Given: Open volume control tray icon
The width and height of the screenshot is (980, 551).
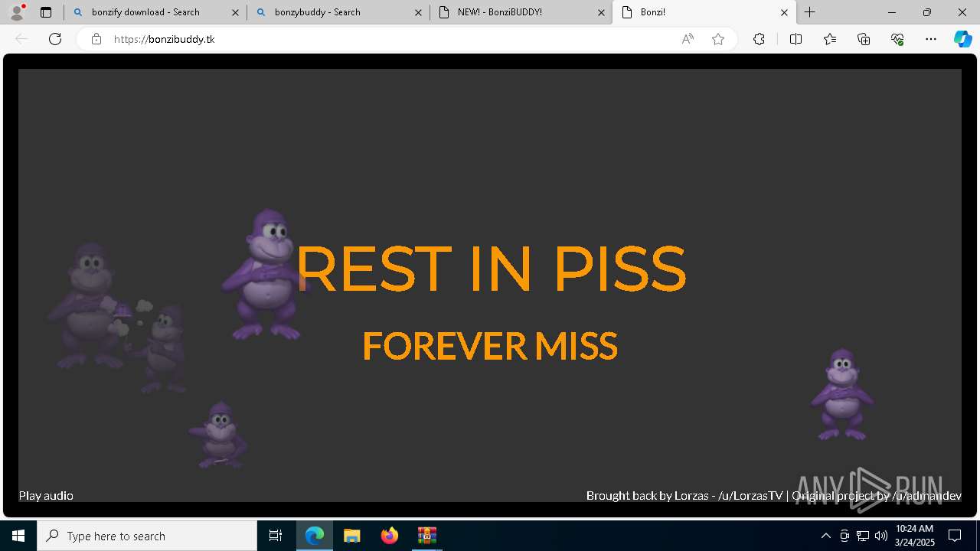Looking at the screenshot, I should [x=881, y=536].
